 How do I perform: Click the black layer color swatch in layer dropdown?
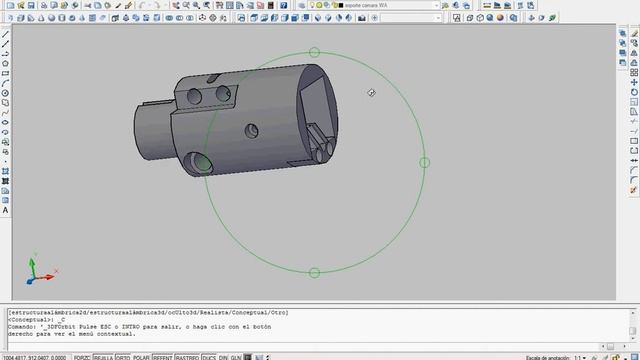341,5
